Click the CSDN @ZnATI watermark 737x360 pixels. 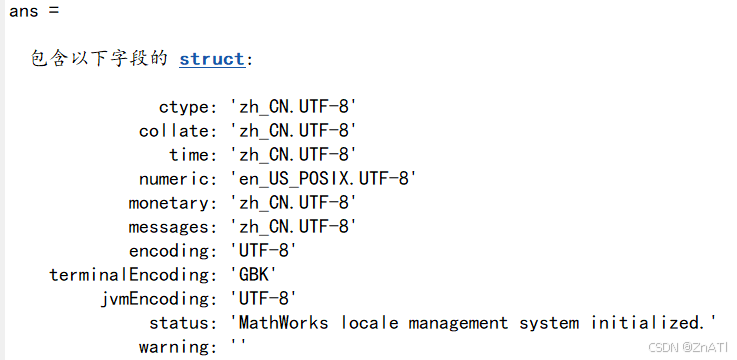click(688, 347)
